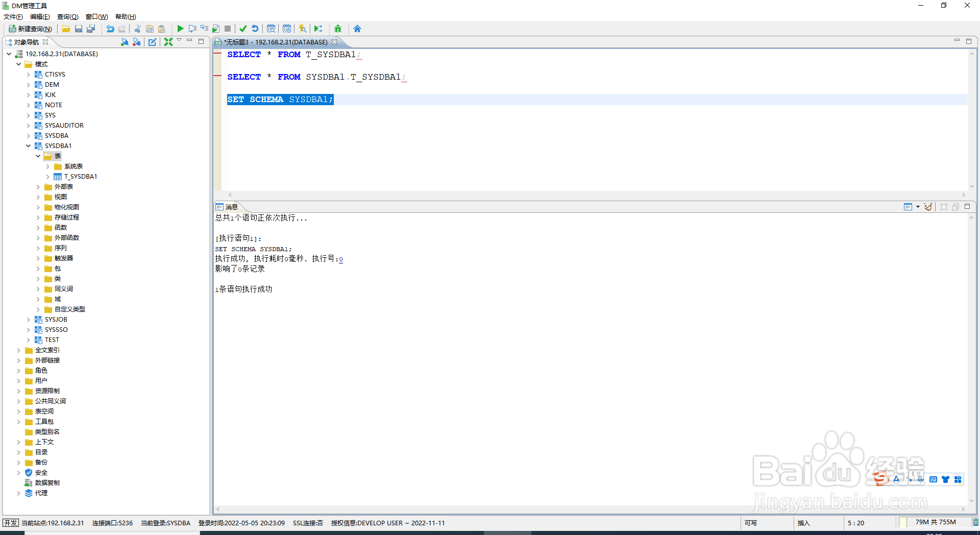980x535 pixels.
Task: Select the 无标题3 query editor tab
Action: 276,42
